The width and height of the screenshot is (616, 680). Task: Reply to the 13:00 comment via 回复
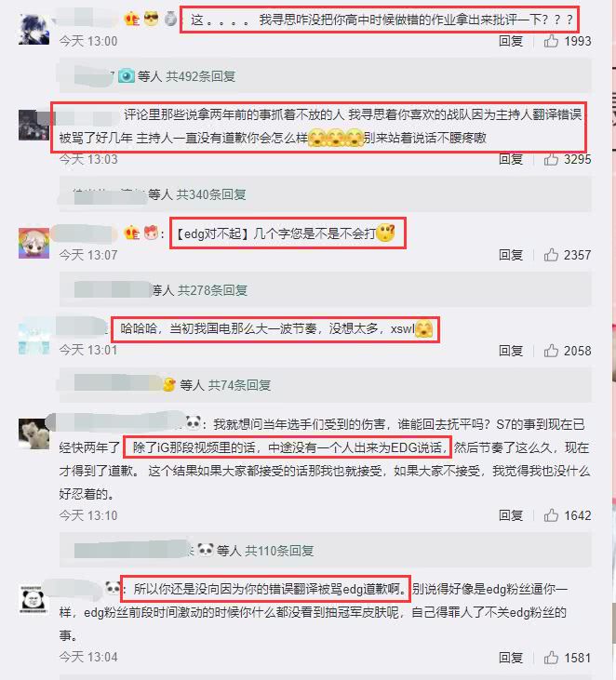[x=511, y=41]
